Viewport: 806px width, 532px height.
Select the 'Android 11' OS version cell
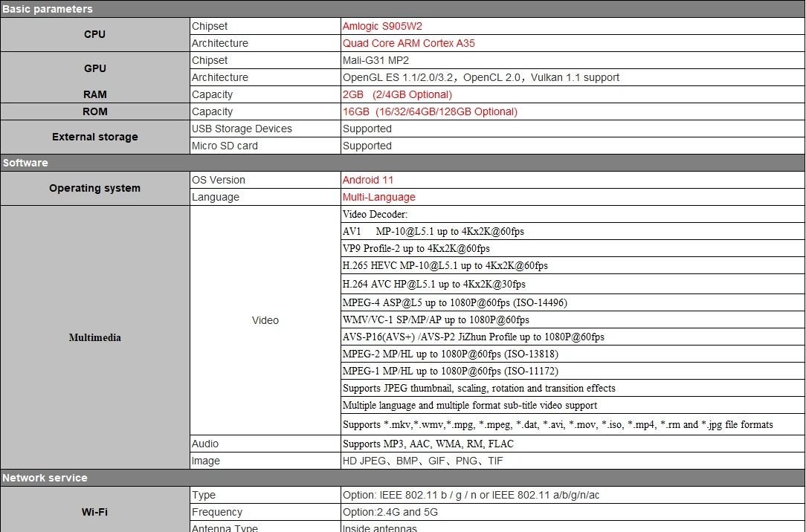point(368,180)
